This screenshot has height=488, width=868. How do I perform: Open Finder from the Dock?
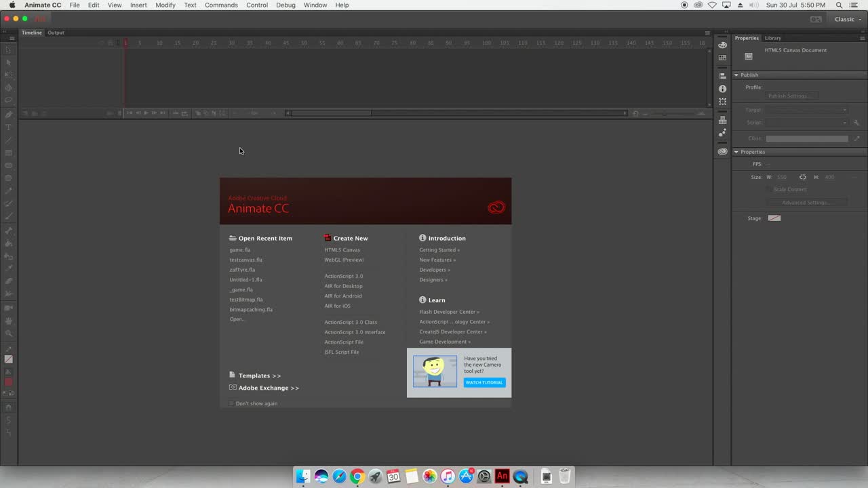tap(303, 476)
